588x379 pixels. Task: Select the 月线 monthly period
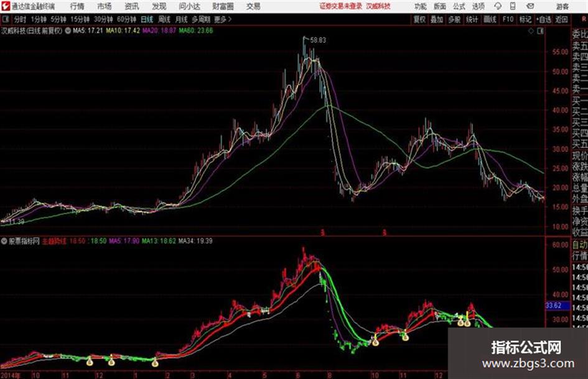tap(181, 19)
